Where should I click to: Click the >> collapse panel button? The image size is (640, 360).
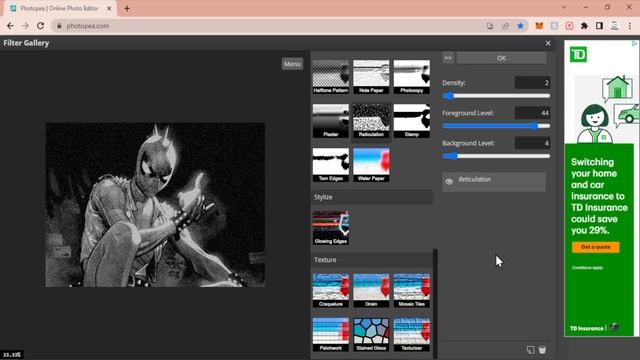point(448,58)
